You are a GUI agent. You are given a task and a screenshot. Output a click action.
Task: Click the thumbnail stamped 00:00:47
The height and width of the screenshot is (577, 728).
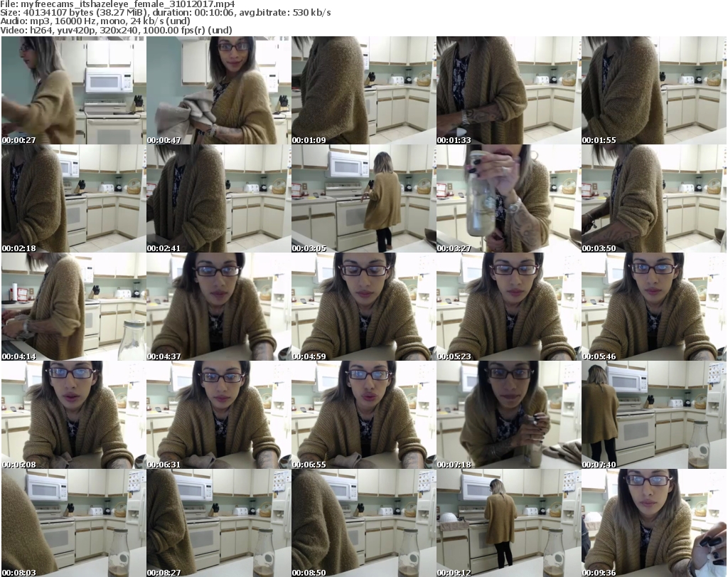219,90
